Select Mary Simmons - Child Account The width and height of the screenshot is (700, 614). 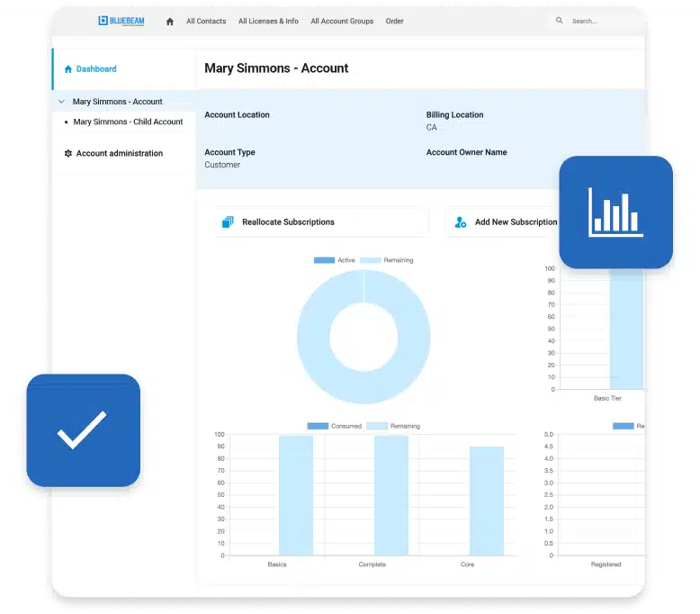(128, 122)
